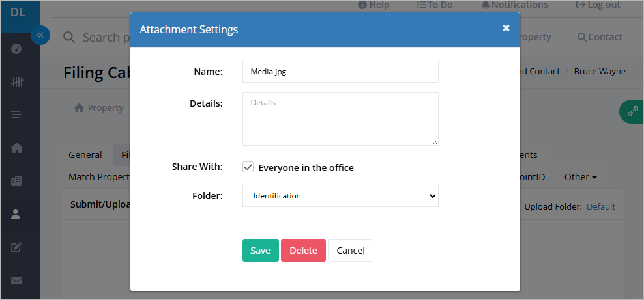
Task: Open Contact search in the header
Action: (600, 37)
